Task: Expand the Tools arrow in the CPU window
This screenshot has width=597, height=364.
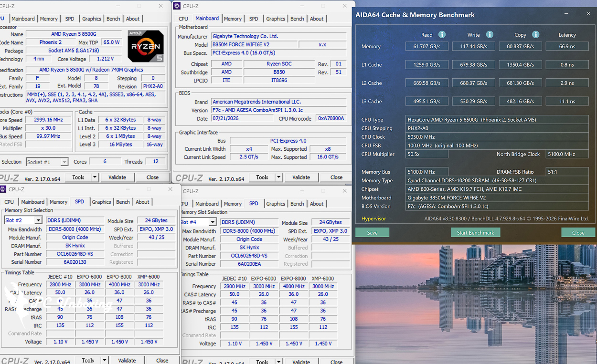Action: (x=95, y=177)
